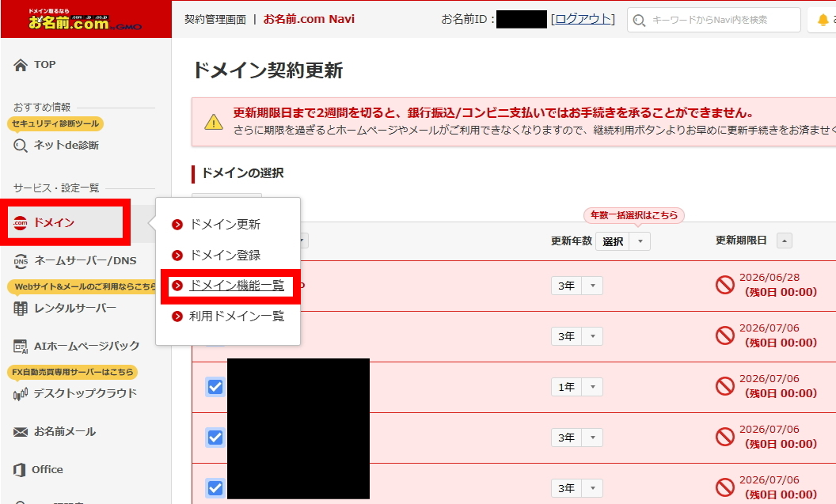
Task: Click the search magnifier in the Navi search box
Action: 639,21
